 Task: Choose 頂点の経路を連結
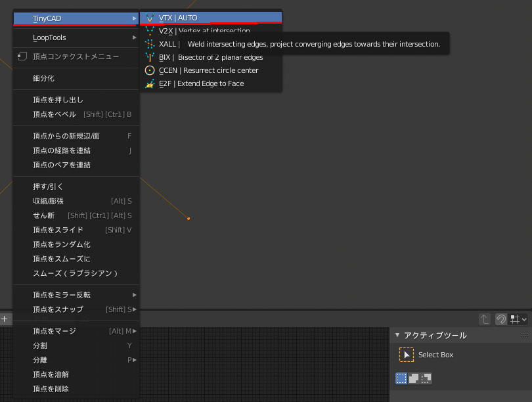click(x=76, y=150)
